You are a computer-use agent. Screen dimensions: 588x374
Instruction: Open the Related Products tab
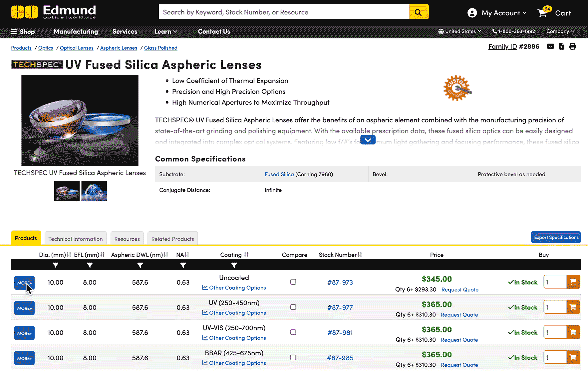(x=172, y=239)
